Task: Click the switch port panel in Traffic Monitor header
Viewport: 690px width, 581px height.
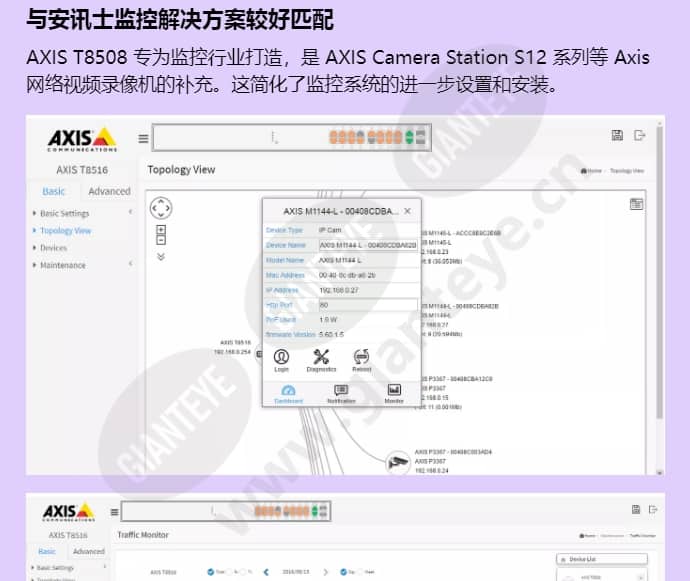Action: 226,511
